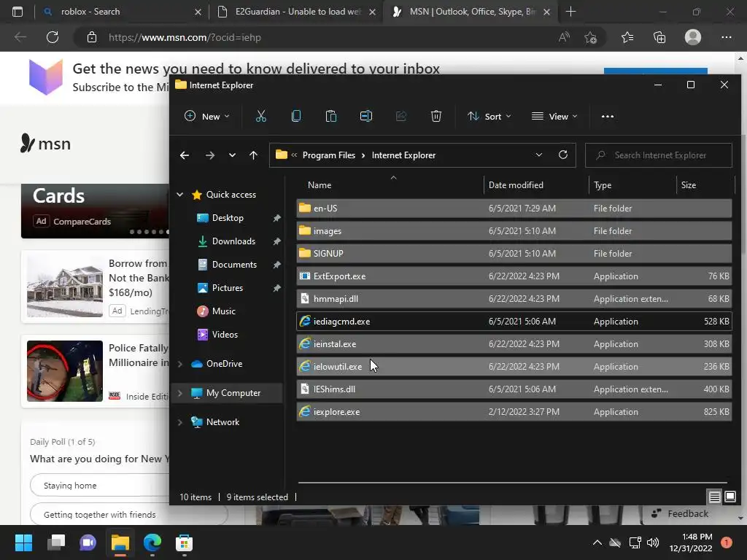Open the volume control in system tray
The width and height of the screenshot is (747, 560).
pos(653,542)
